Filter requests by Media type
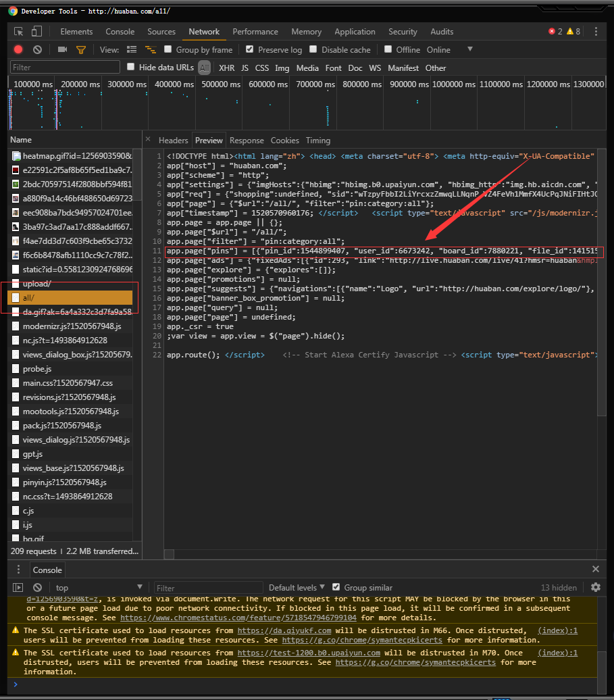Image resolution: width=614 pixels, height=700 pixels. click(307, 68)
